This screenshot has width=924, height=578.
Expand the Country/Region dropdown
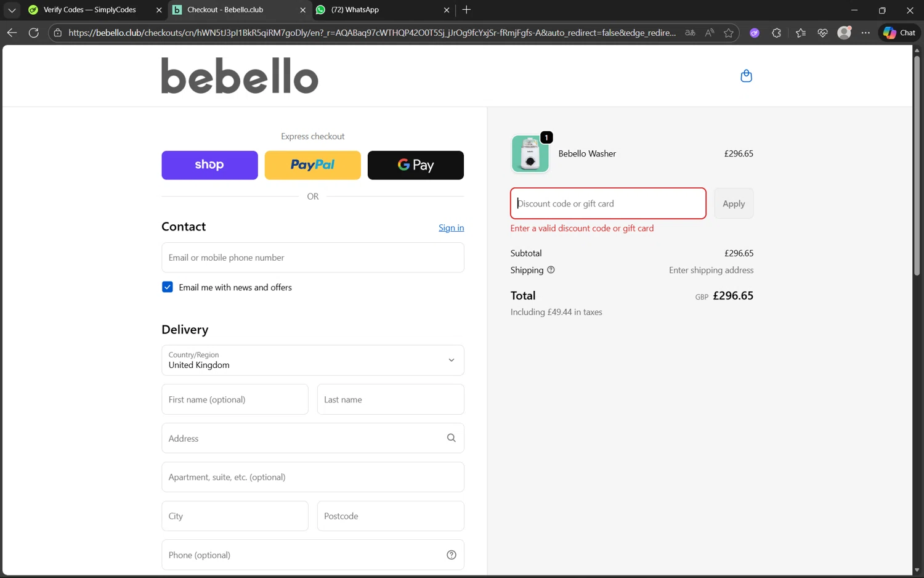coord(312,360)
